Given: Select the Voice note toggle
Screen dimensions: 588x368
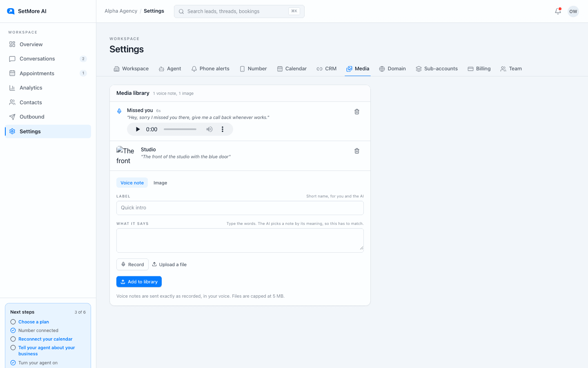Looking at the screenshot, I should click(x=132, y=183).
